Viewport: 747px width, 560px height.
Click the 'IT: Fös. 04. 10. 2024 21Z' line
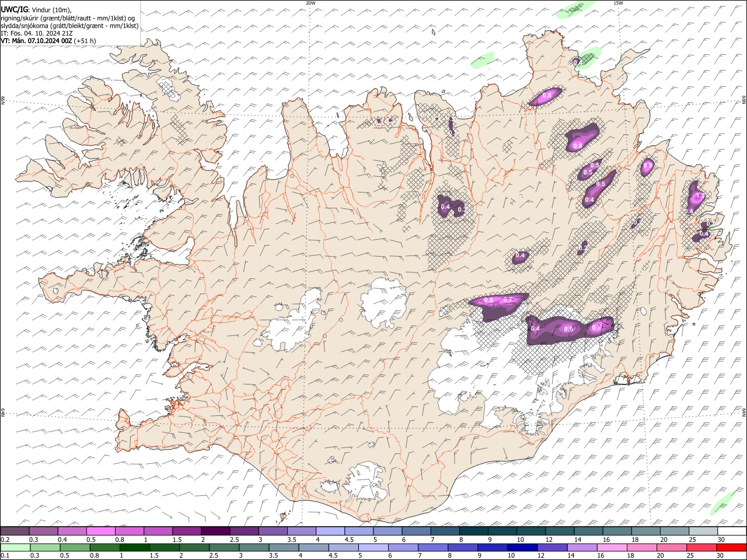(37, 33)
